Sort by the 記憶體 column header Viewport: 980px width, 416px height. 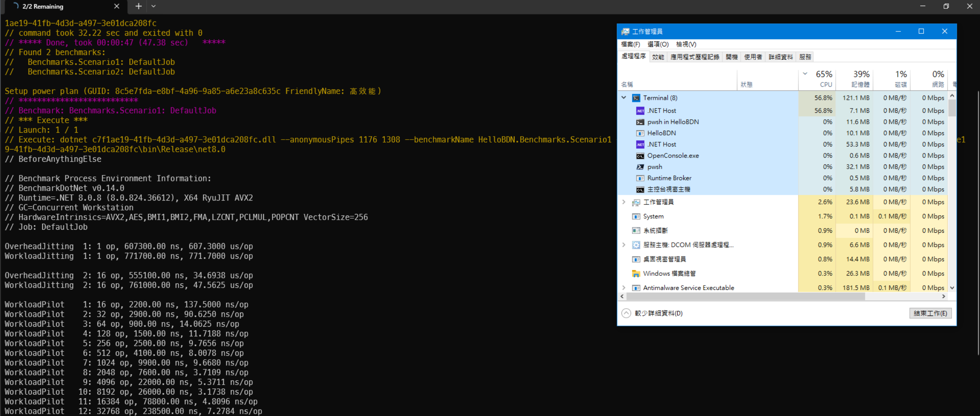tap(854, 80)
